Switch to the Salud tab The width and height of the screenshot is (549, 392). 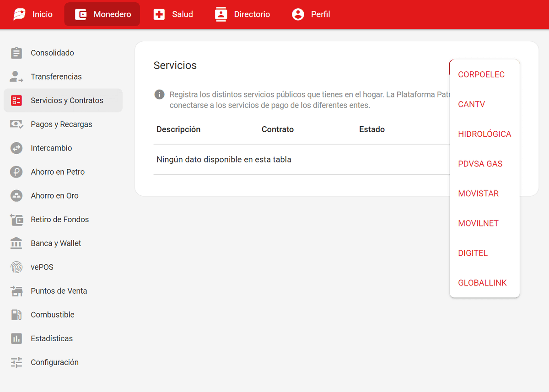click(x=173, y=14)
